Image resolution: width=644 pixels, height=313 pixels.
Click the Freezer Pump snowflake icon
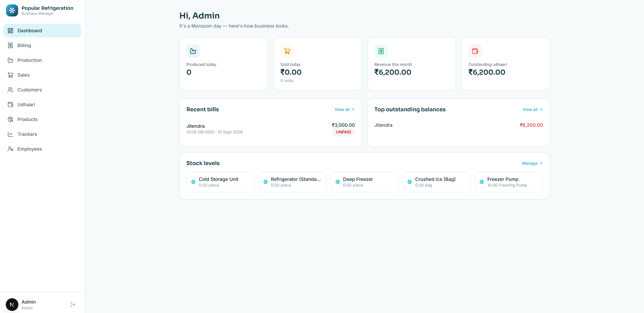point(482,182)
